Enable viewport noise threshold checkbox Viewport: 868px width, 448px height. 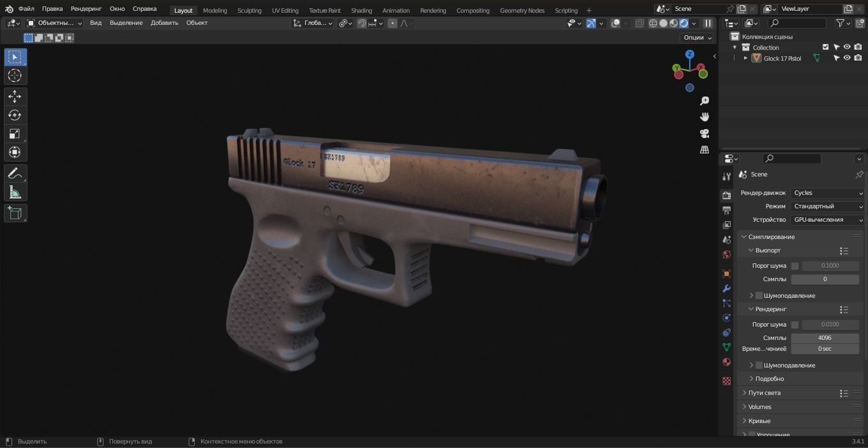point(795,266)
